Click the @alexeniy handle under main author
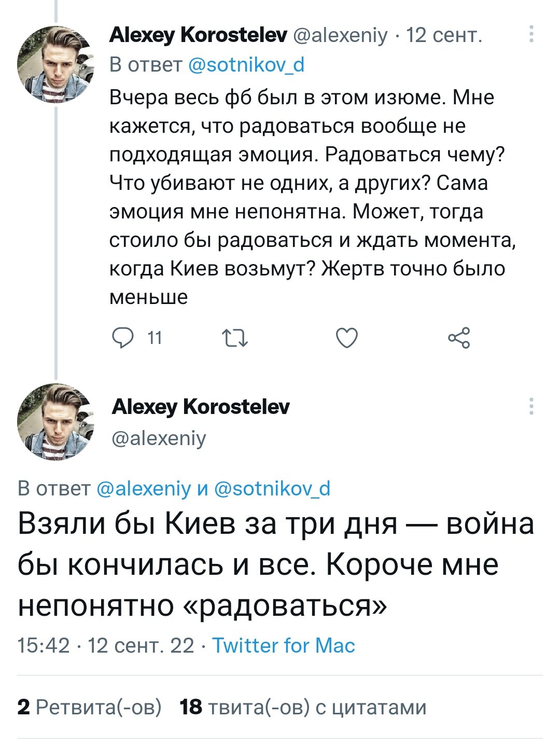The height and width of the screenshot is (746, 560). (159, 438)
